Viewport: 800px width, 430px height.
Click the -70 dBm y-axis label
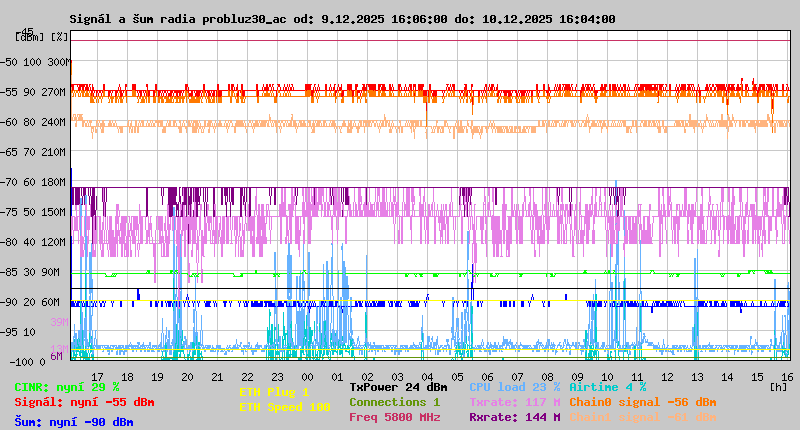[x=30, y=182]
